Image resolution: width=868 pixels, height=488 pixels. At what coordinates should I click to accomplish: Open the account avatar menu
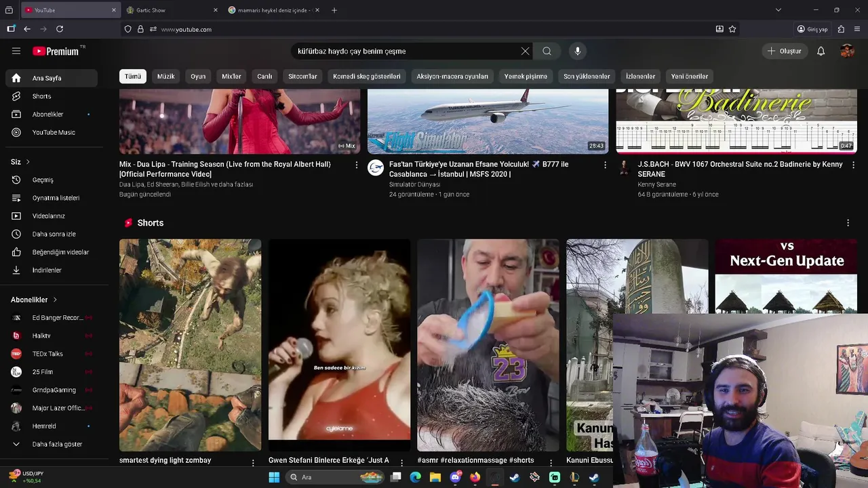tap(847, 51)
